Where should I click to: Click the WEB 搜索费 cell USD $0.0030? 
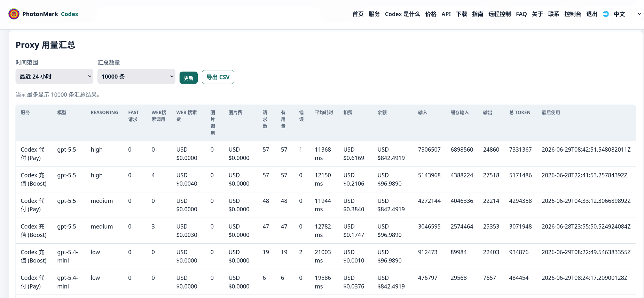(187, 231)
